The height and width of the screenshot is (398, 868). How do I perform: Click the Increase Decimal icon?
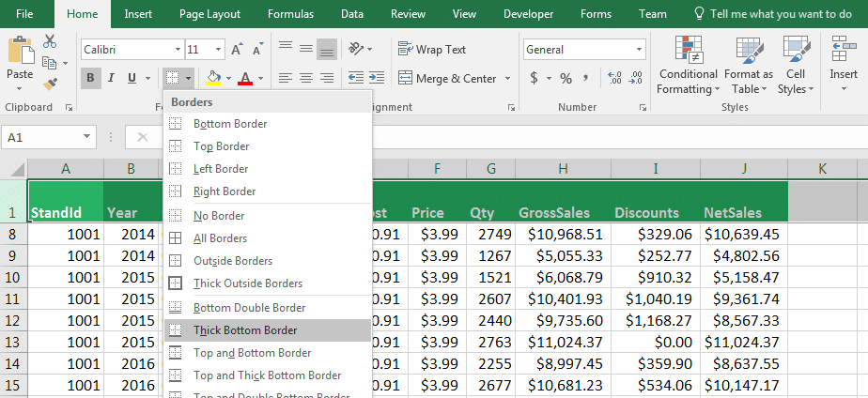614,78
